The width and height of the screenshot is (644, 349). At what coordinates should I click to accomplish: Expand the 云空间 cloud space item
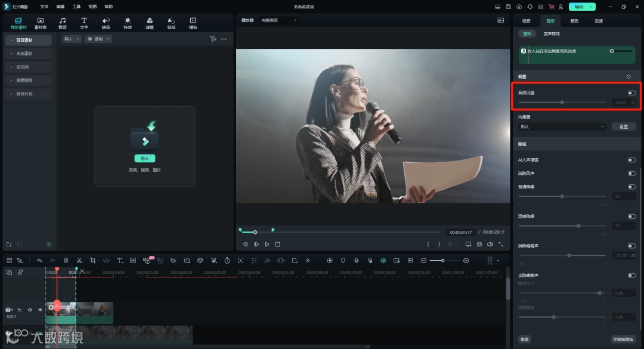click(29, 67)
